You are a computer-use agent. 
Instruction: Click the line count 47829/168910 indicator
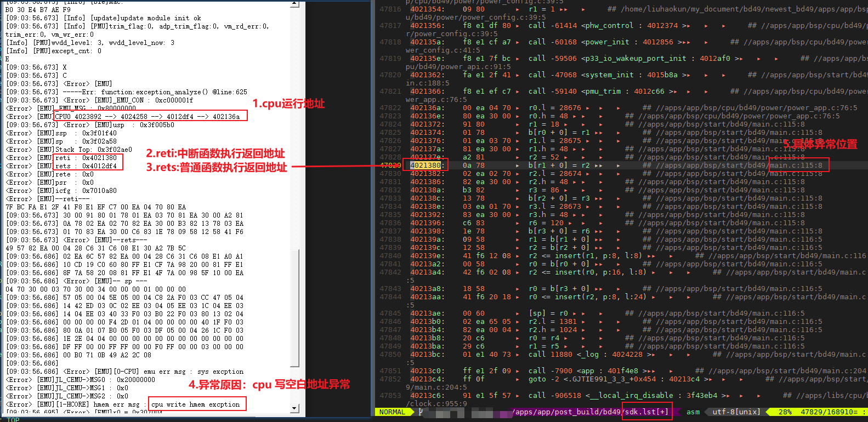[x=829, y=412]
